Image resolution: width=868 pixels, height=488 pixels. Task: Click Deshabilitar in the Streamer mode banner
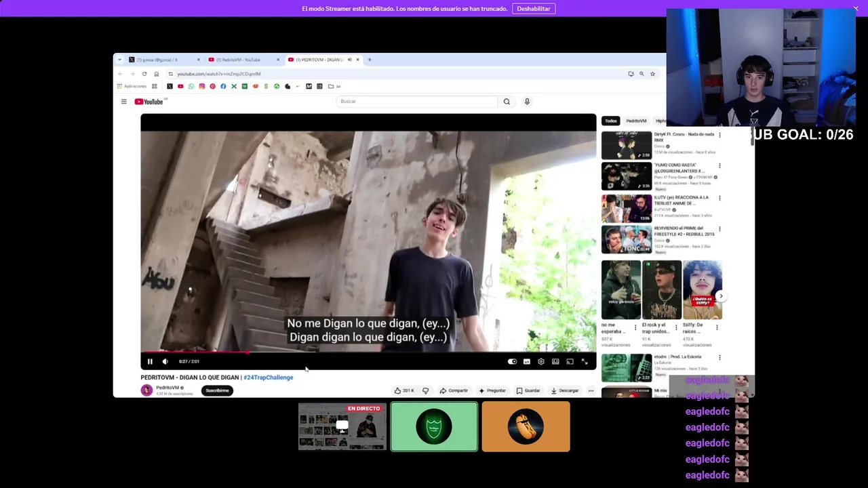coord(534,9)
